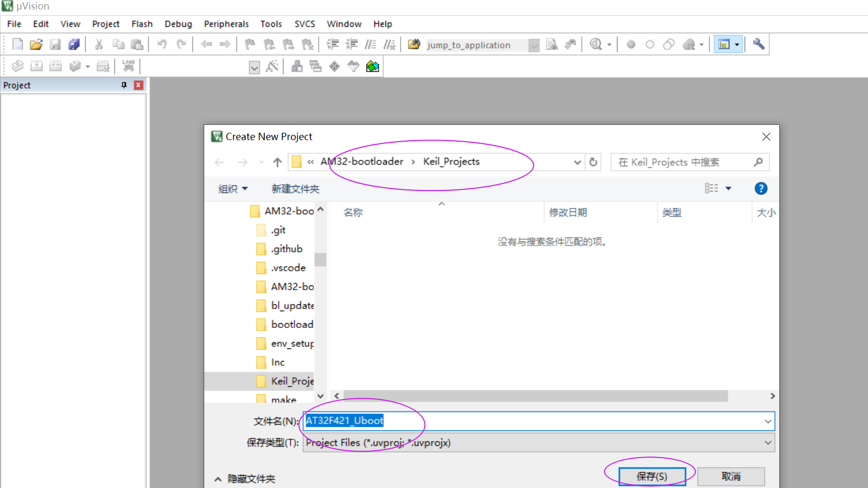
Task: Click the 取消 cancel button
Action: (x=731, y=476)
